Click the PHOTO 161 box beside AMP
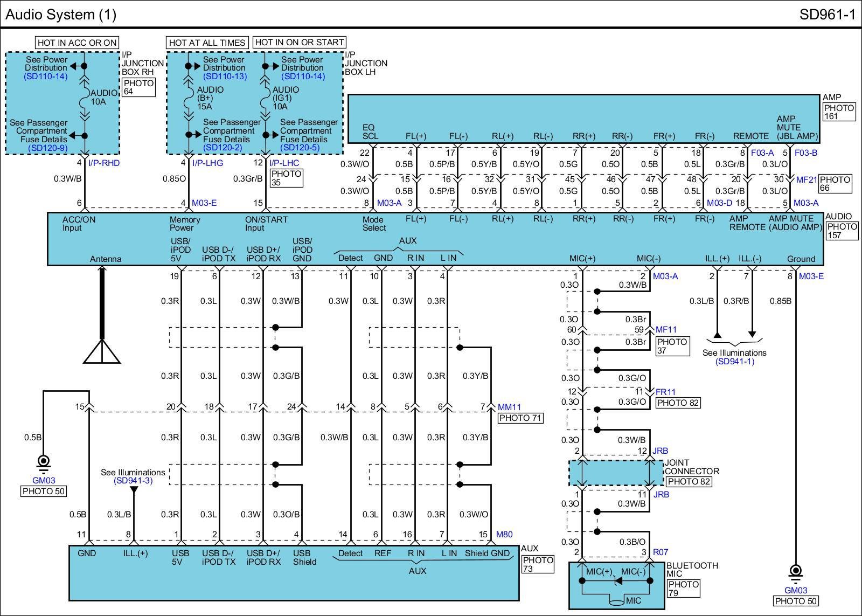Screen dimensions: 862x616 (839, 112)
